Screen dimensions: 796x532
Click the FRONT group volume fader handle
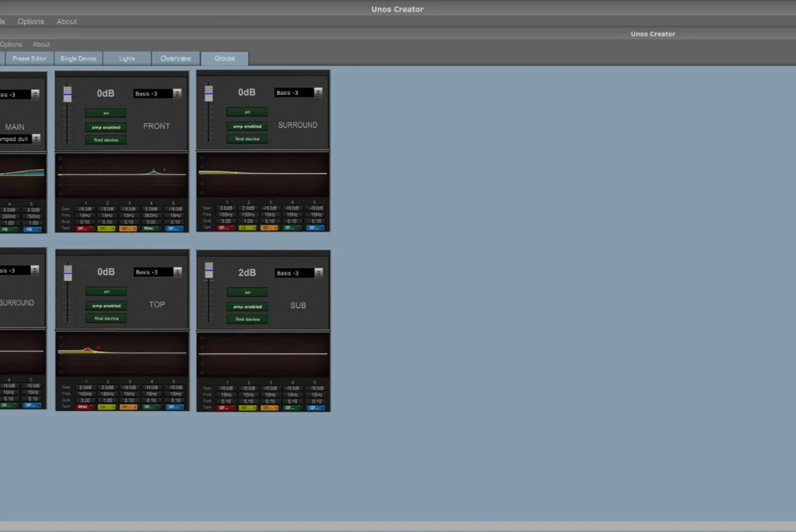67,93
